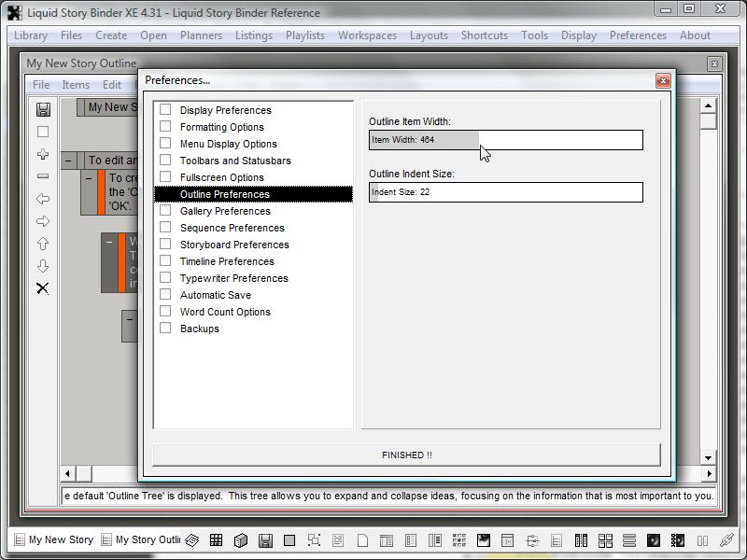Open the Planners menu
Screen dimensions: 747x560
pyautogui.click(x=201, y=35)
